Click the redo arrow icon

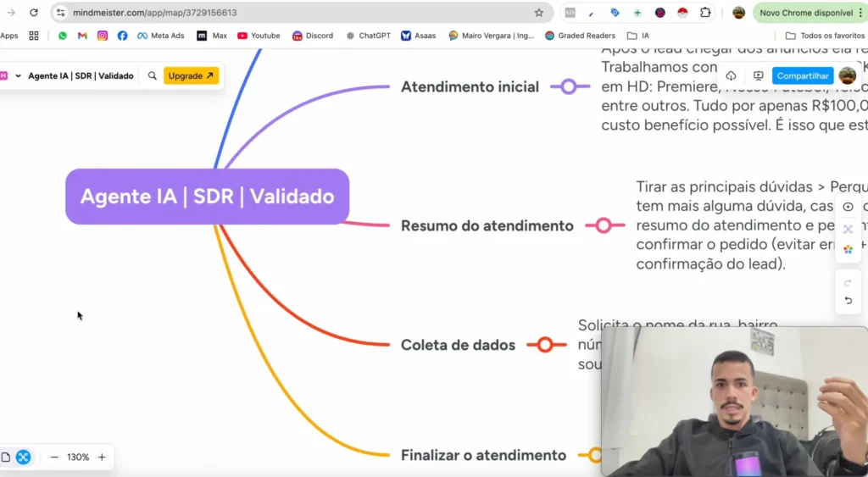tap(848, 283)
